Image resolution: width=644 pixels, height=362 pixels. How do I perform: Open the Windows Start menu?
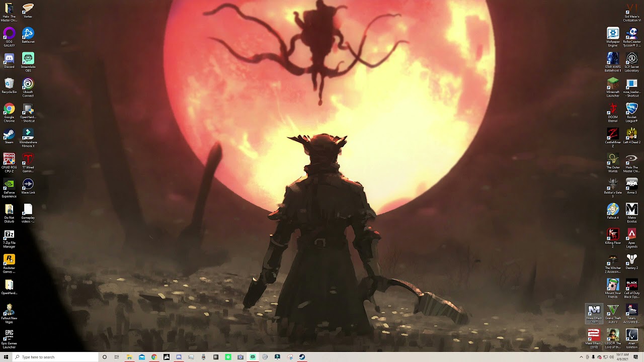(x=6, y=357)
